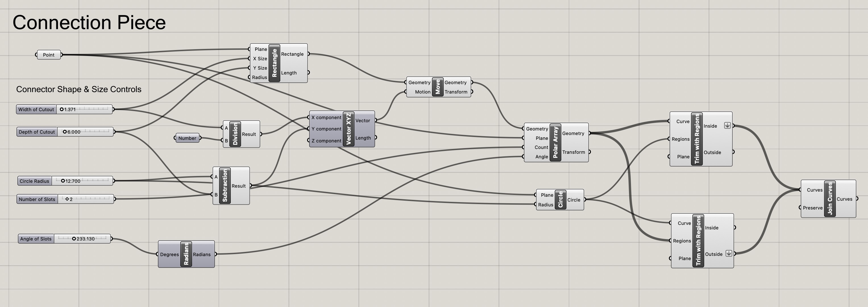Select the Join Curves component name bar
The width and height of the screenshot is (868, 307).
click(x=830, y=199)
